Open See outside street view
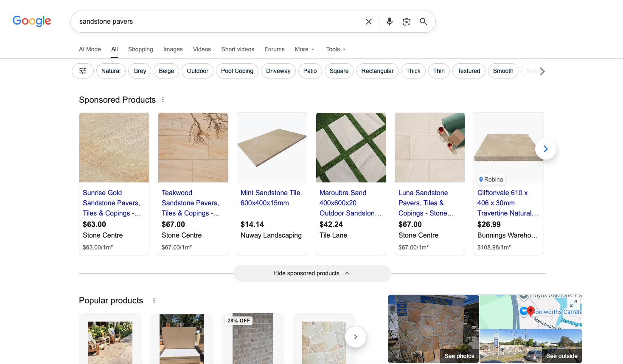Viewport: 623px width, 364px height. tap(561, 356)
